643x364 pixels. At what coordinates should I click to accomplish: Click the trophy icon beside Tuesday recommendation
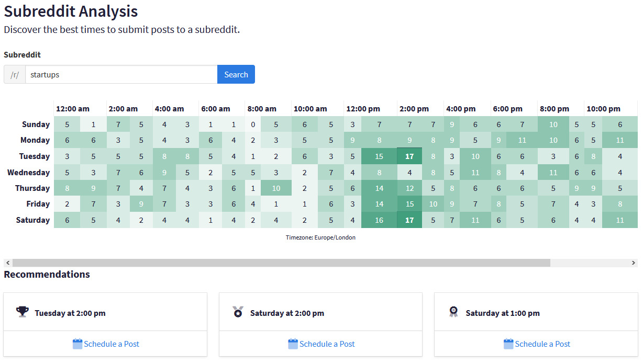[x=23, y=312]
